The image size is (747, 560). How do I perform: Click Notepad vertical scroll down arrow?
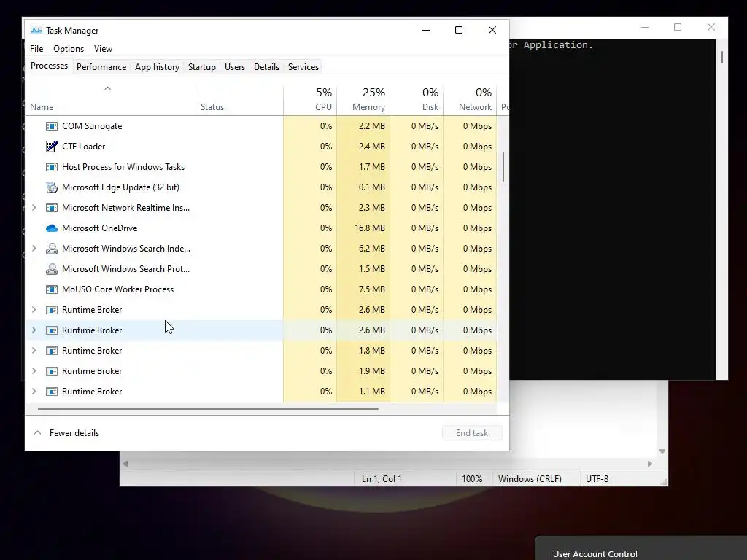tap(662, 451)
